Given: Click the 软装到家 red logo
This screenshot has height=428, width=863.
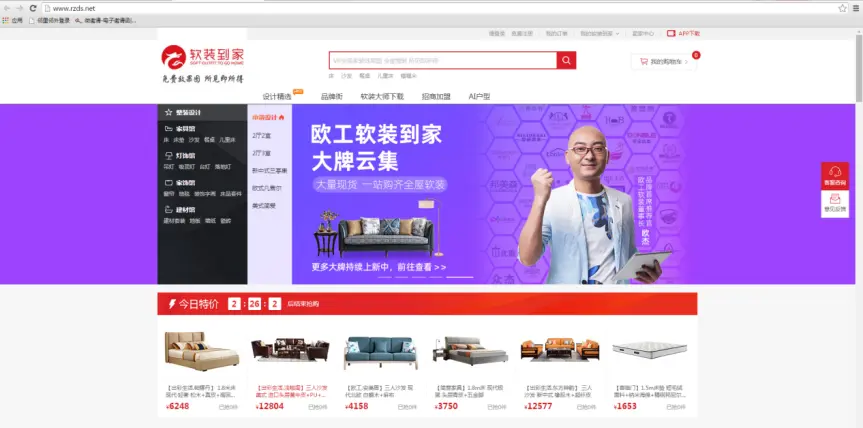Looking at the screenshot, I should tap(202, 56).
